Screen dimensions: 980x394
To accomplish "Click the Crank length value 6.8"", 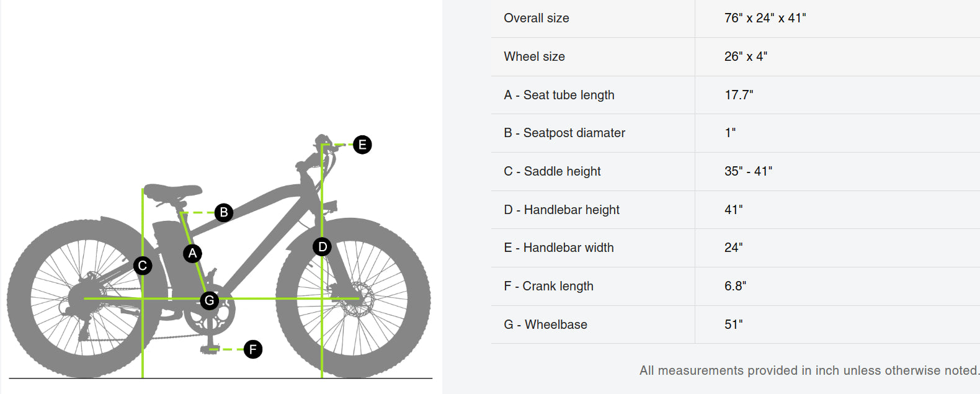I will 735,286.
